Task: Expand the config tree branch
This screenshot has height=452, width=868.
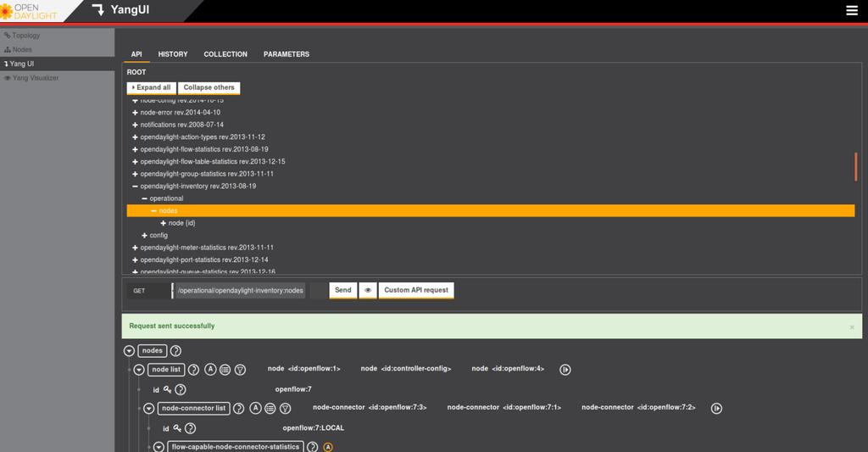Action: tap(144, 236)
